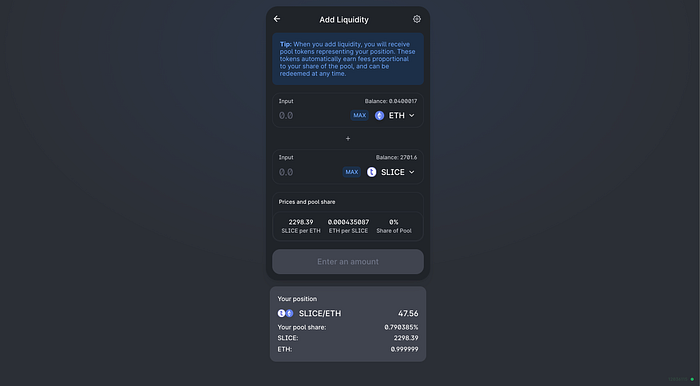Expand the ETH token dropdown chevron
The image size is (700, 386).
412,116
